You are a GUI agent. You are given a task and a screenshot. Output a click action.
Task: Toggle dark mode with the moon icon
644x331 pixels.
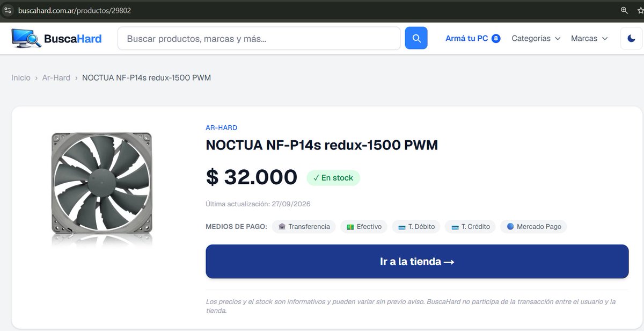pos(632,38)
